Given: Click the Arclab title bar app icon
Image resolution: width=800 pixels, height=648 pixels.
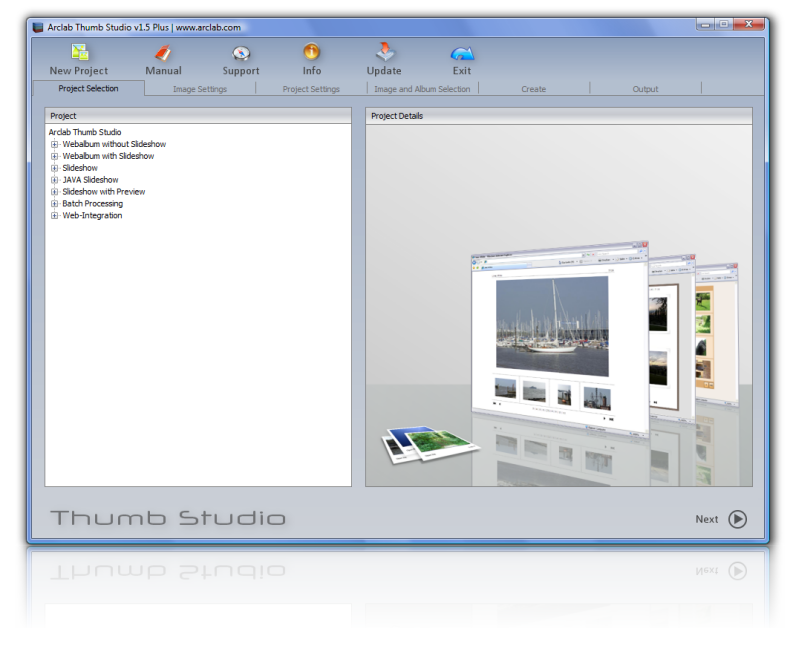Looking at the screenshot, I should click(38, 28).
